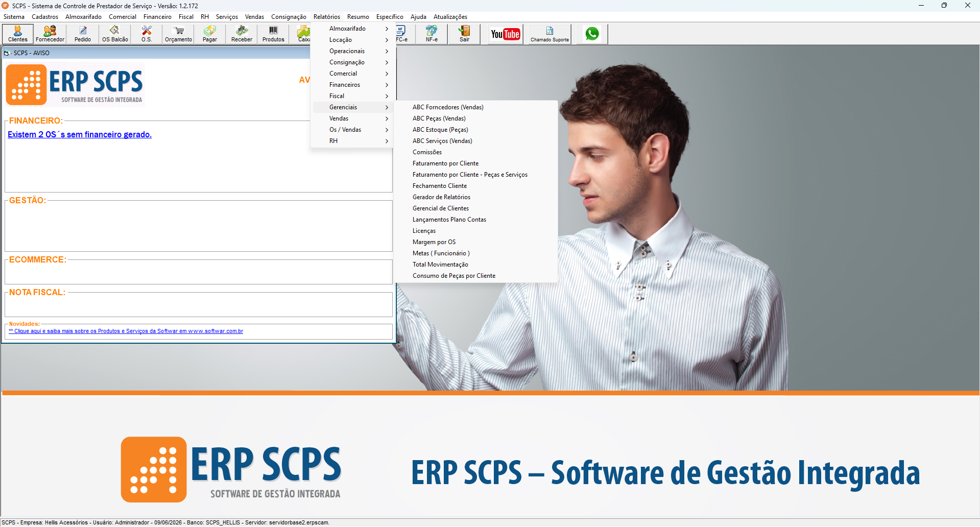Viewport: 980px width, 527px height.
Task: Open the Cadastros menu
Action: [45, 17]
